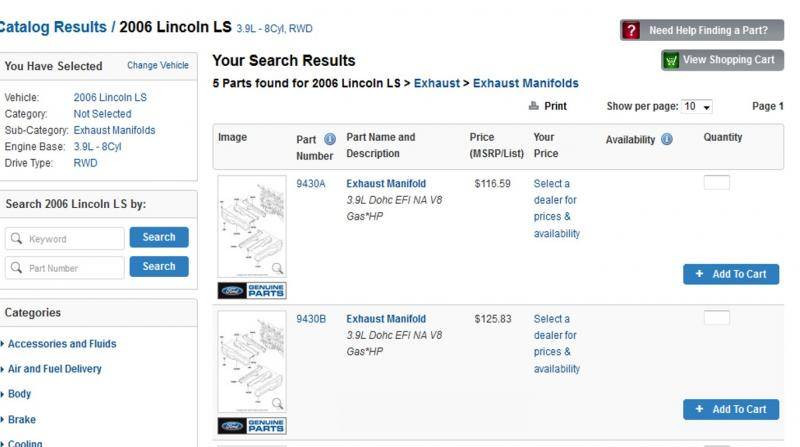Screen dimensions: 800x447
Task: Click the green shopping cart icon
Action: point(671,60)
